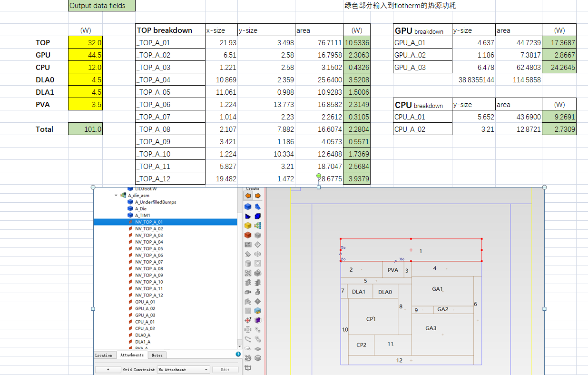This screenshot has height=375, width=588.
Task: Click the green Total cell 101.0
Action: (86, 129)
